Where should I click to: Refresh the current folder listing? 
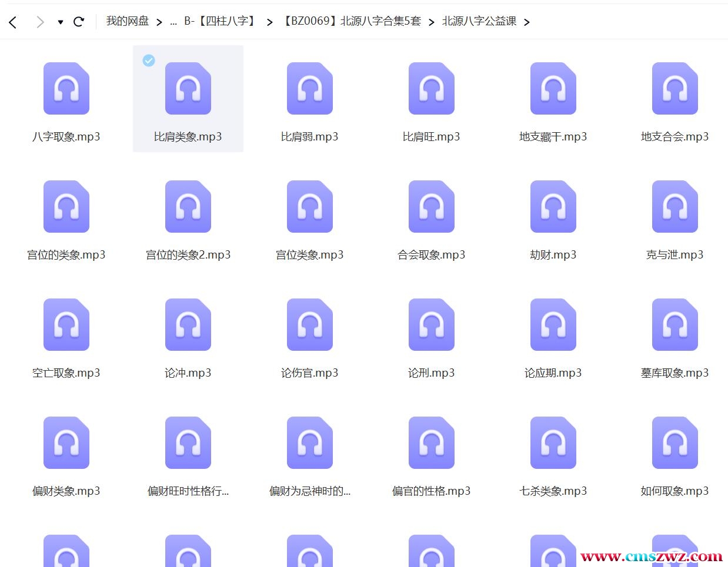point(79,22)
